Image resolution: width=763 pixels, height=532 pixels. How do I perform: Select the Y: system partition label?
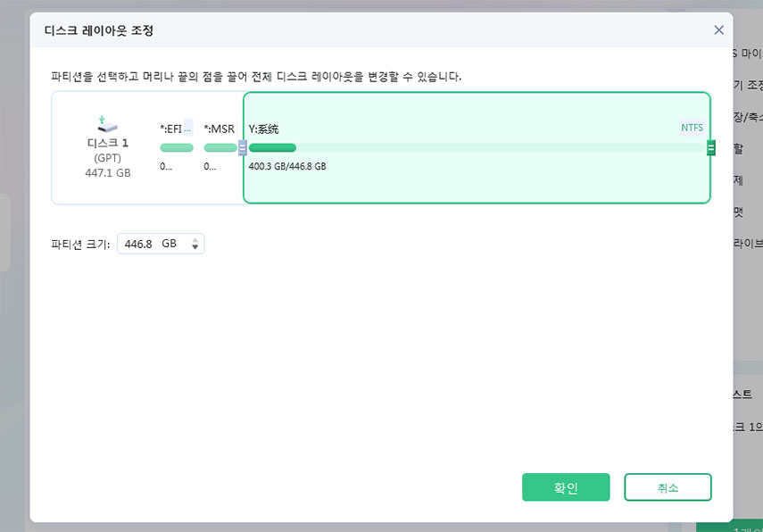[263, 129]
